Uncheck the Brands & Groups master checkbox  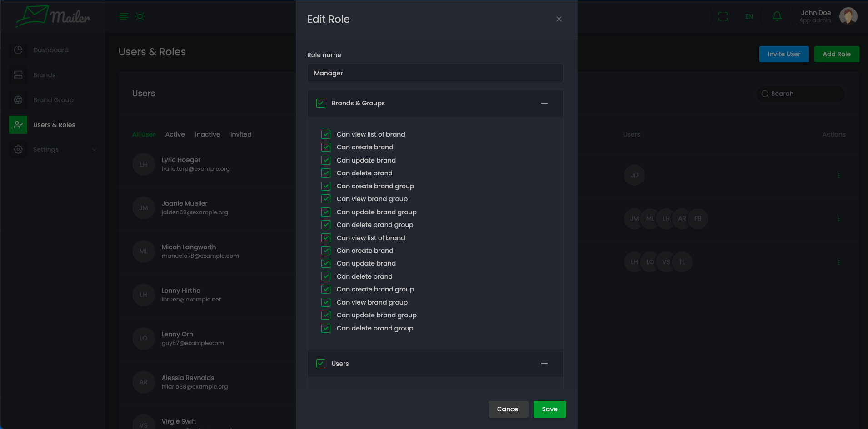(x=321, y=103)
